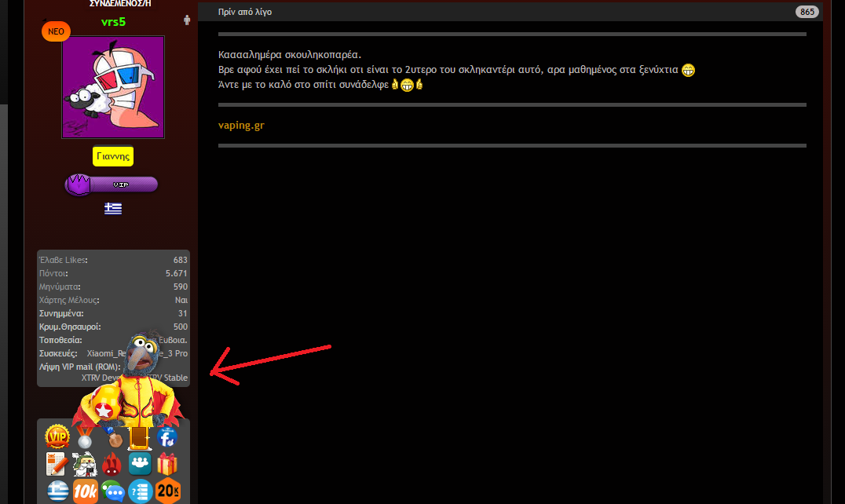Click the Gonzo superhero image
Viewport: 845px width, 504px height.
point(130,380)
